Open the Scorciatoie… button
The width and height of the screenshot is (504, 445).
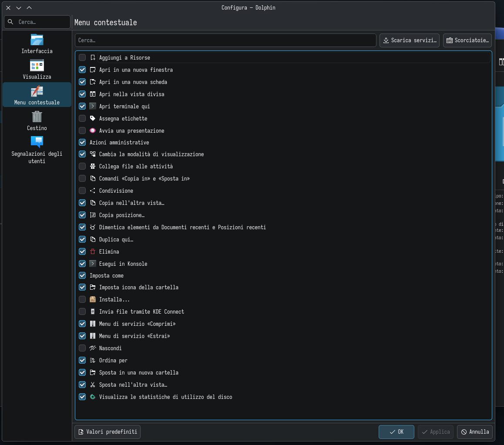[467, 40]
